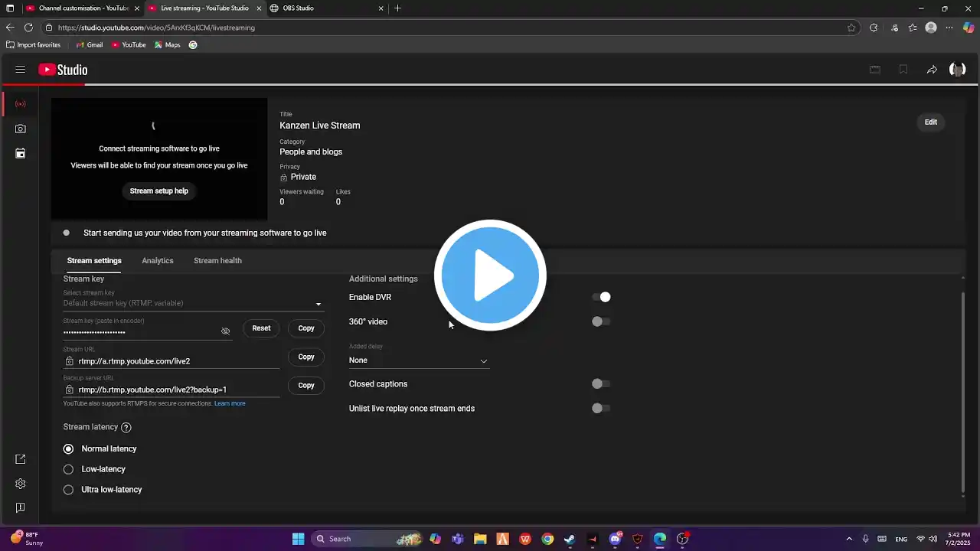This screenshot has width=980, height=551.
Task: Toggle the Enable DVR switch
Action: pyautogui.click(x=602, y=297)
